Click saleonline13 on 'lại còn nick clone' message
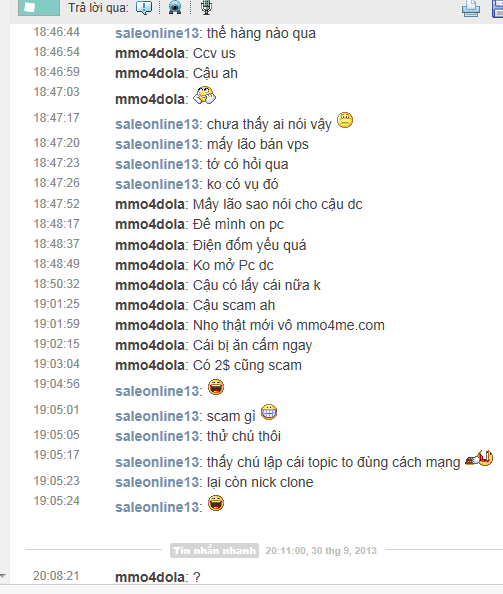The height and width of the screenshot is (594, 503). click(157, 482)
